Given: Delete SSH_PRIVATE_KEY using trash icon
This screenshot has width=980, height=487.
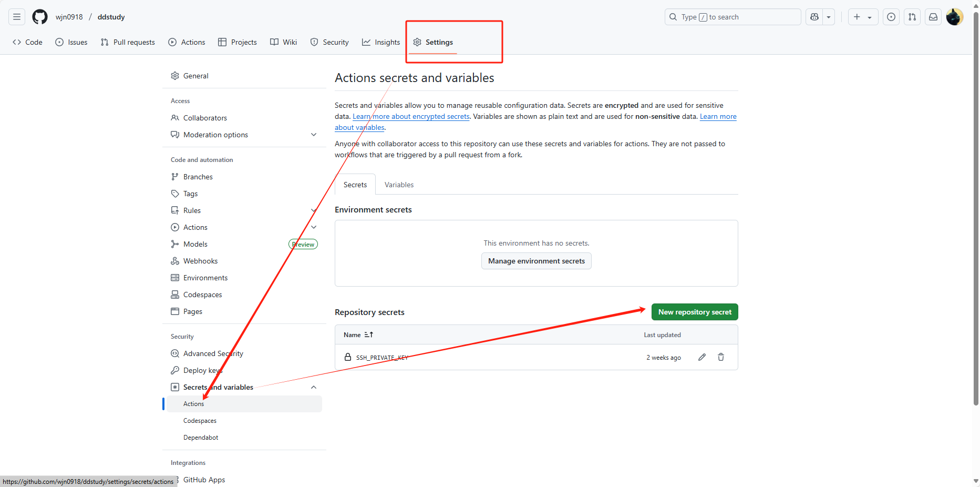Looking at the screenshot, I should pos(721,357).
